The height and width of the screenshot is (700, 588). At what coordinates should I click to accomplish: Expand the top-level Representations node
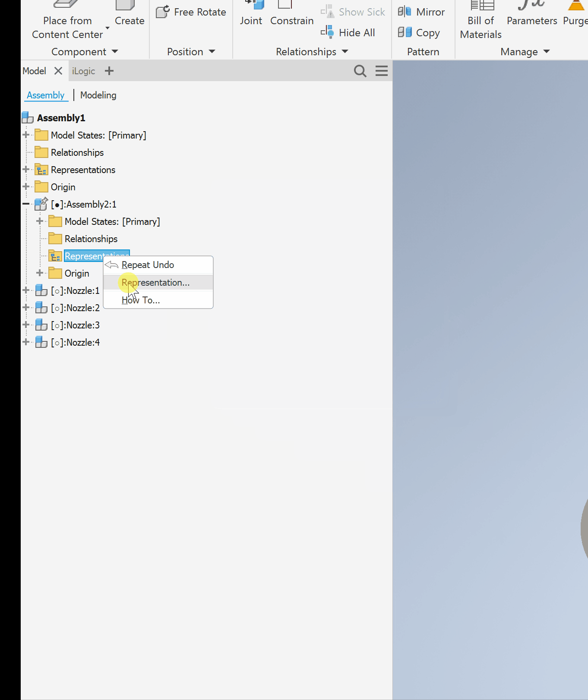click(x=26, y=169)
